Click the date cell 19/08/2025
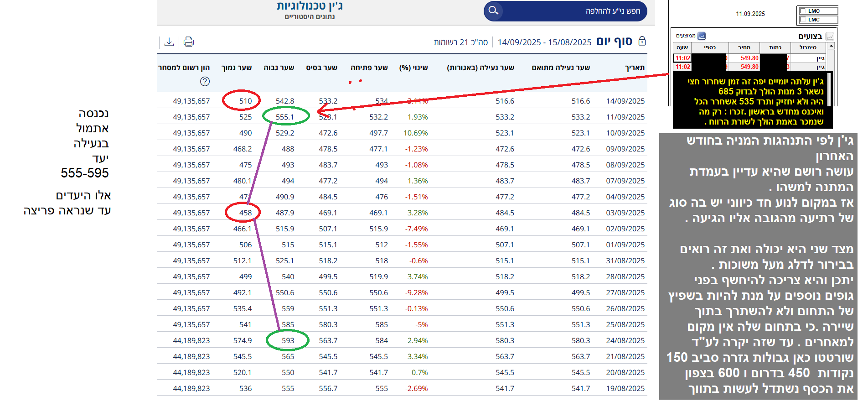Image resolution: width=868 pixels, height=412 pixels. 625,388
